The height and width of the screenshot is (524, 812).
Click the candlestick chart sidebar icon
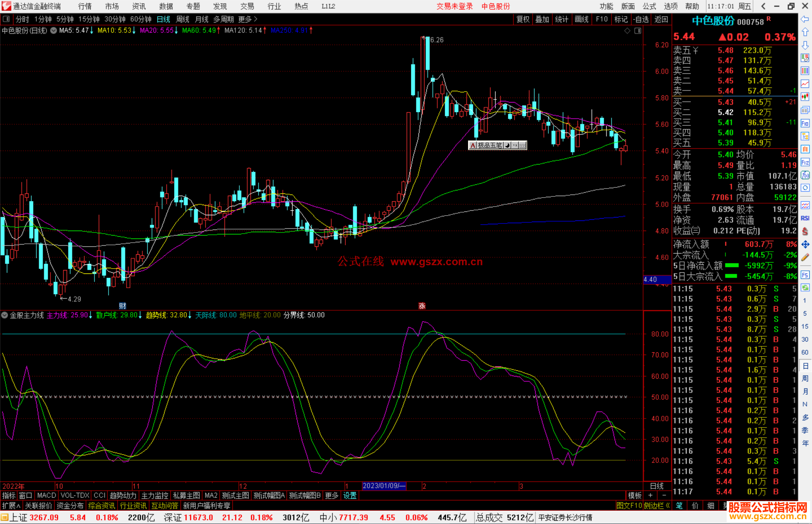pos(805,97)
